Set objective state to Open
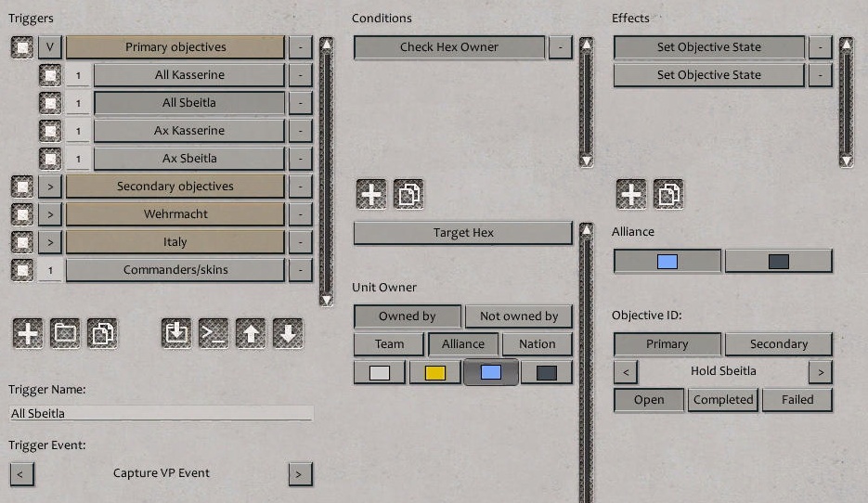Screen dimensions: 868x503 (649, 400)
